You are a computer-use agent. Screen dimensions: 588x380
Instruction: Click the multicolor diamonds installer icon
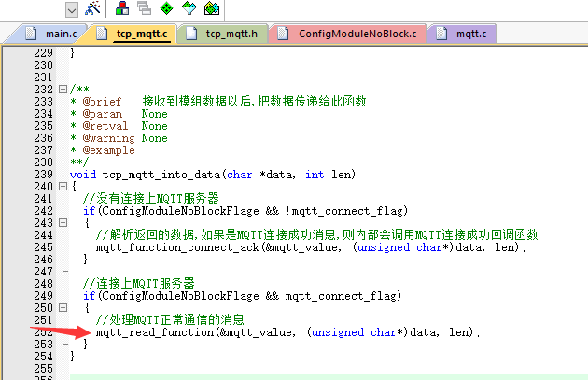[x=212, y=7]
